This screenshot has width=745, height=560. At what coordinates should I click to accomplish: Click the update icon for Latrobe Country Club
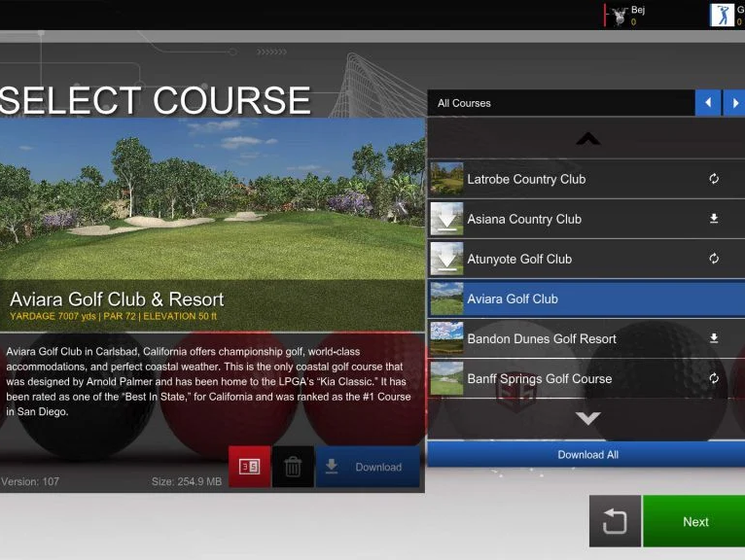[714, 179]
